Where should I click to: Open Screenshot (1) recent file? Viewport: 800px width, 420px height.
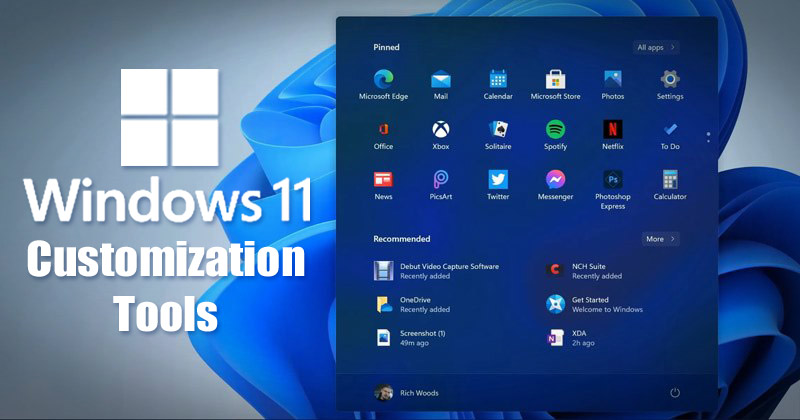coord(411,338)
